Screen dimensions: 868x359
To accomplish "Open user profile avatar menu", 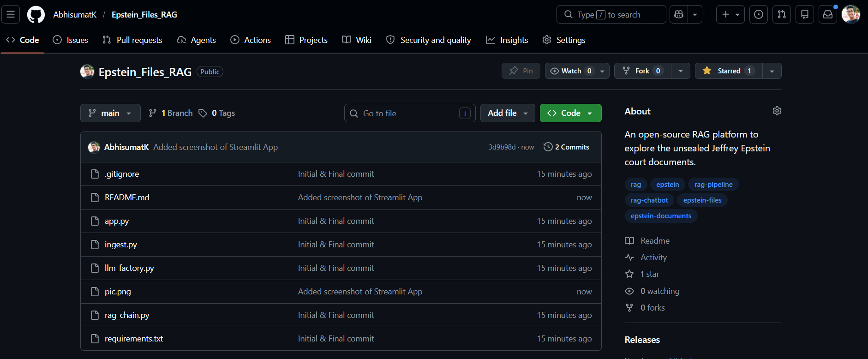I will pyautogui.click(x=851, y=14).
